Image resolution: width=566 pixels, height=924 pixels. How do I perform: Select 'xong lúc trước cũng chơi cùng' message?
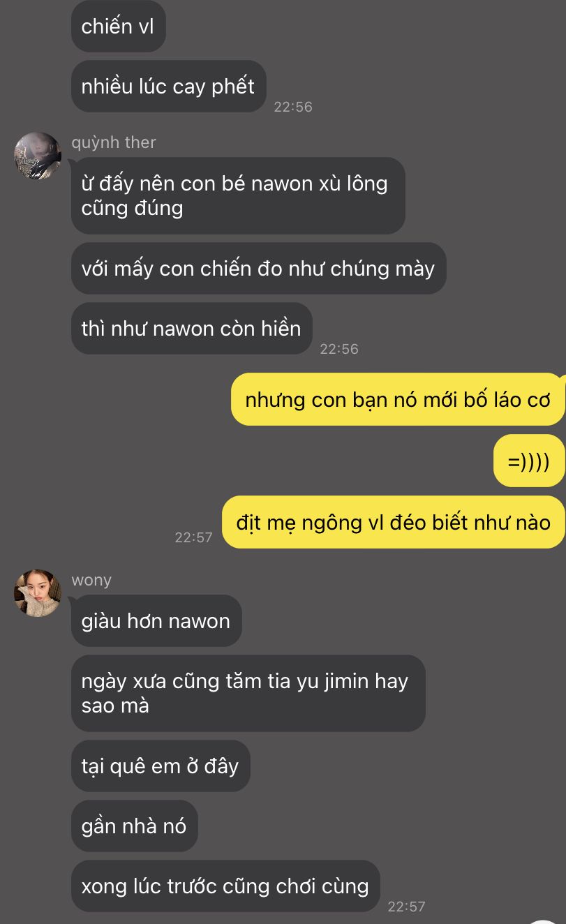225,886
